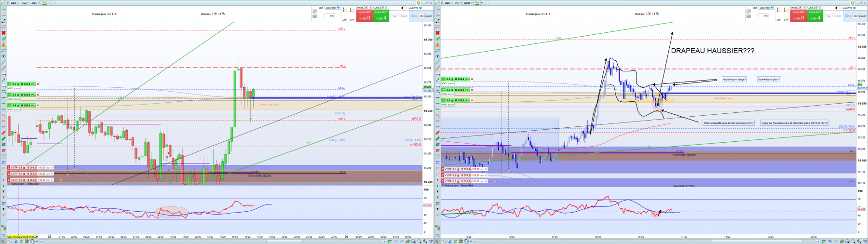This screenshot has height=244, width=868.
Task: Select 'Prise de liquidité sous le haut' annotation
Action: [x=728, y=123]
